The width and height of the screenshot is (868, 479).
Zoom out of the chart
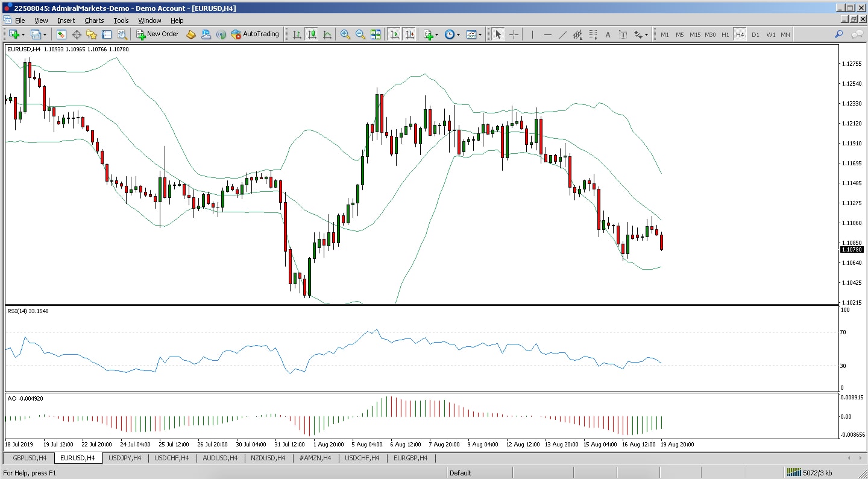point(360,34)
